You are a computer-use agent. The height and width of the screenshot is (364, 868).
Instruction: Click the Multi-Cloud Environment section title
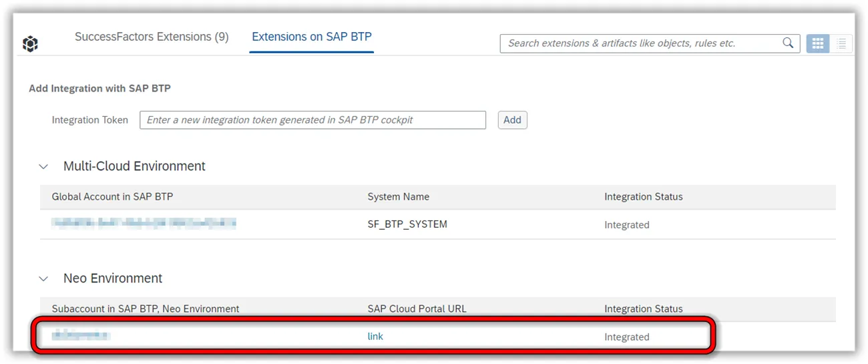pyautogui.click(x=134, y=166)
